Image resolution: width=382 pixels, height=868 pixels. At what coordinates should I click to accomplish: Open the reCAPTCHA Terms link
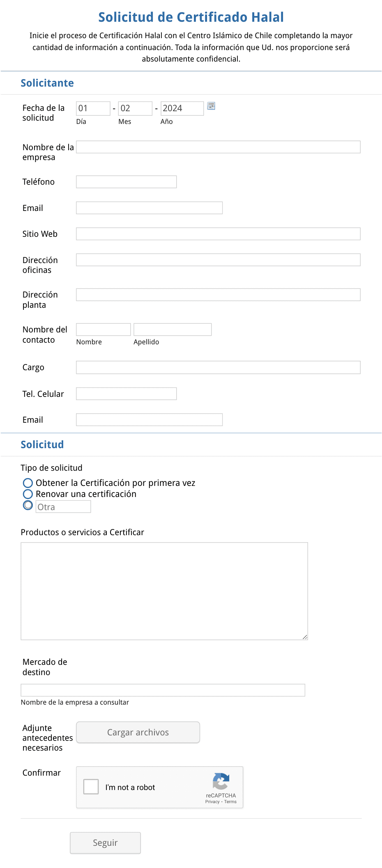click(230, 802)
